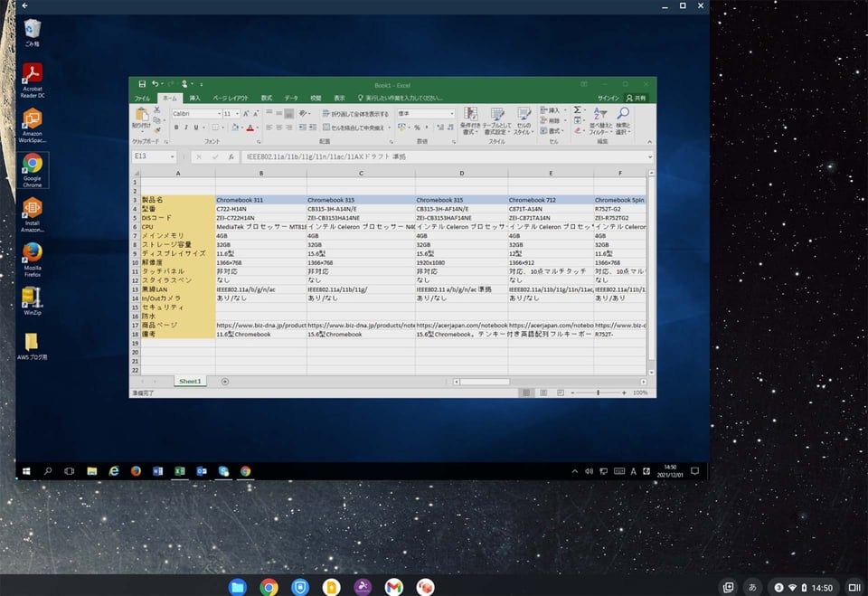The image size is (868, 596).
Task: Toggle Italic formatting on the selected cell
Action: point(186,127)
